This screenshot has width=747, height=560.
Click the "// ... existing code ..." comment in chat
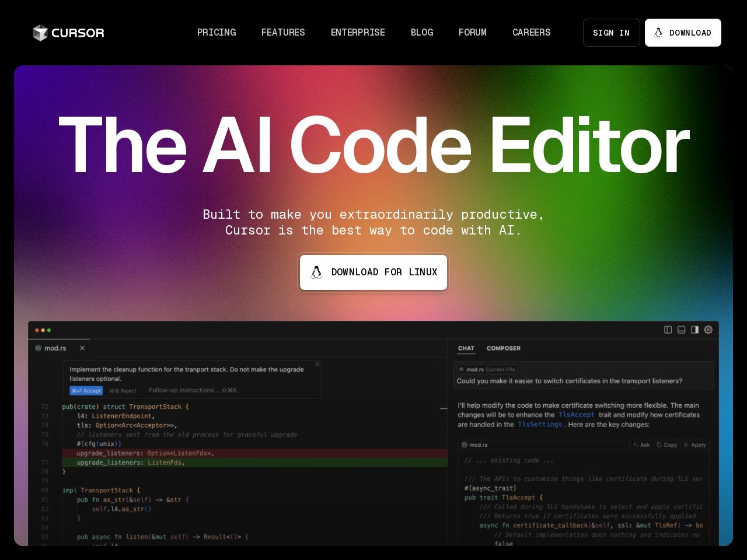(x=509, y=461)
